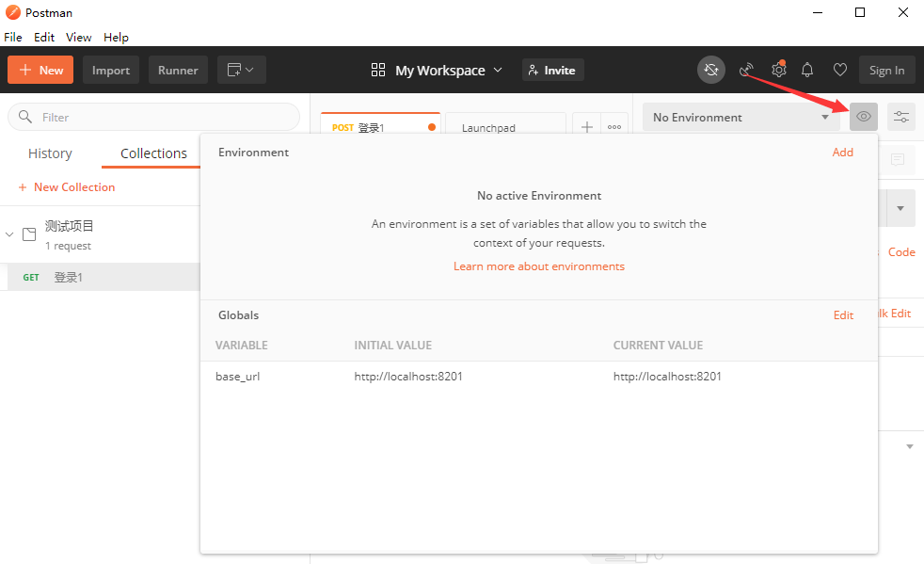Click the Code link

click(901, 252)
